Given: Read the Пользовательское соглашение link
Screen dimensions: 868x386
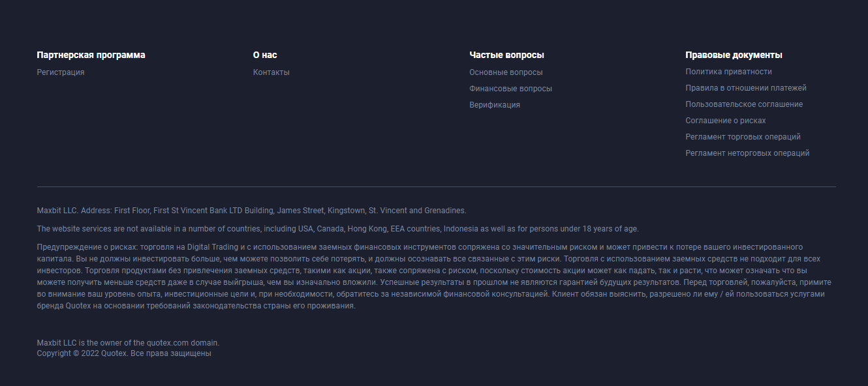Looking at the screenshot, I should tap(744, 104).
